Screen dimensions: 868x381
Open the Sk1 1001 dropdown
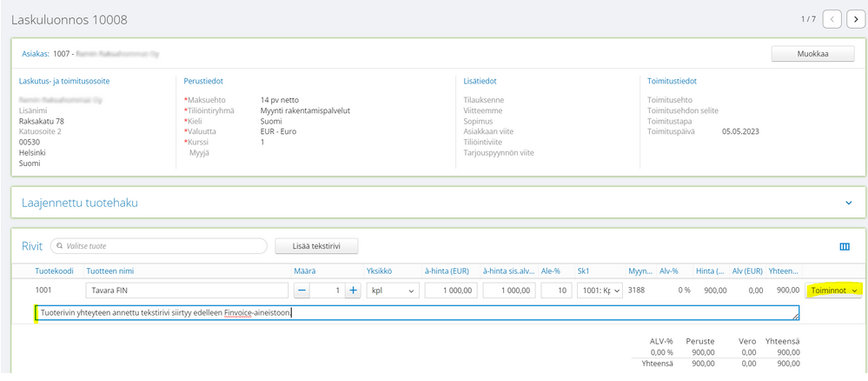(600, 290)
